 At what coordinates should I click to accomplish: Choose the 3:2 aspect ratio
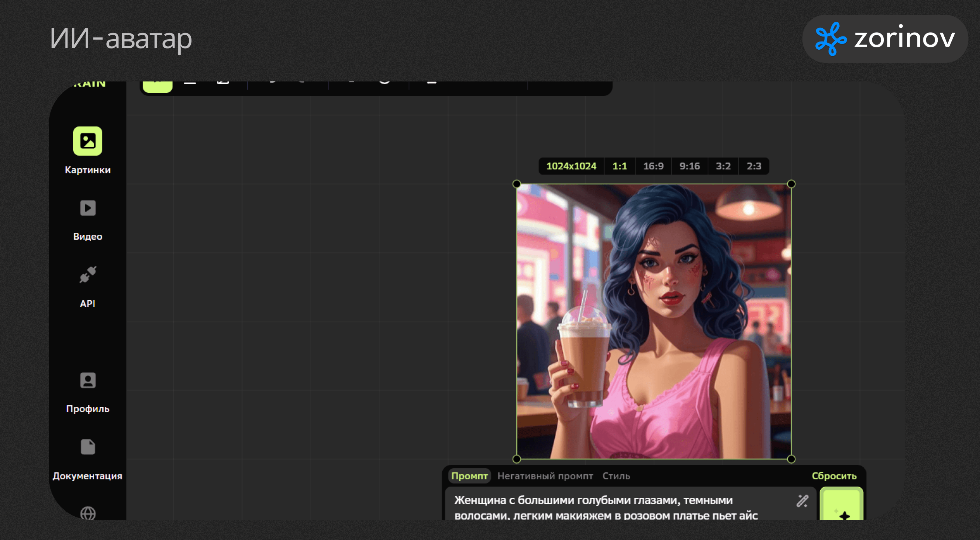723,166
